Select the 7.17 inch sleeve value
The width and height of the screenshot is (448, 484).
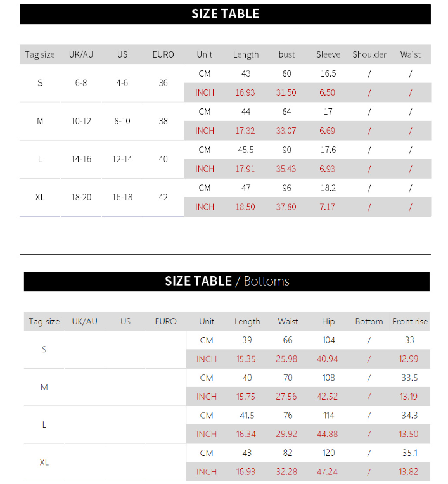pyautogui.click(x=328, y=207)
